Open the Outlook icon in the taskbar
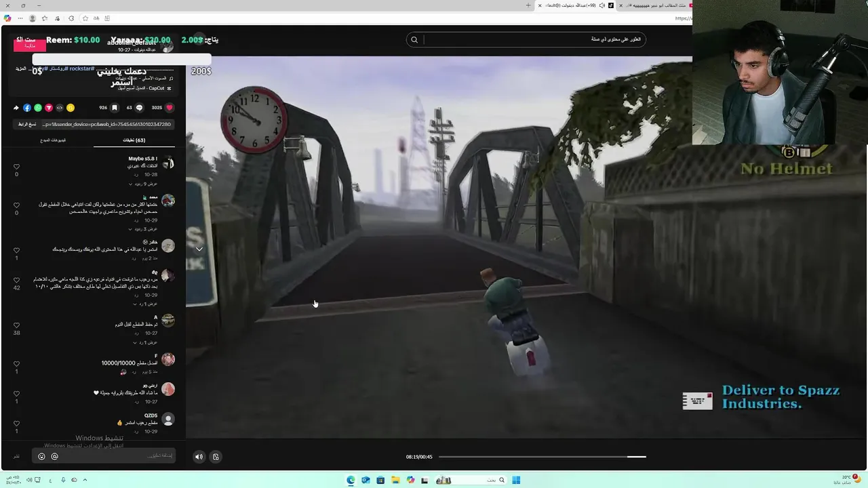This screenshot has width=868, height=488. (366, 480)
